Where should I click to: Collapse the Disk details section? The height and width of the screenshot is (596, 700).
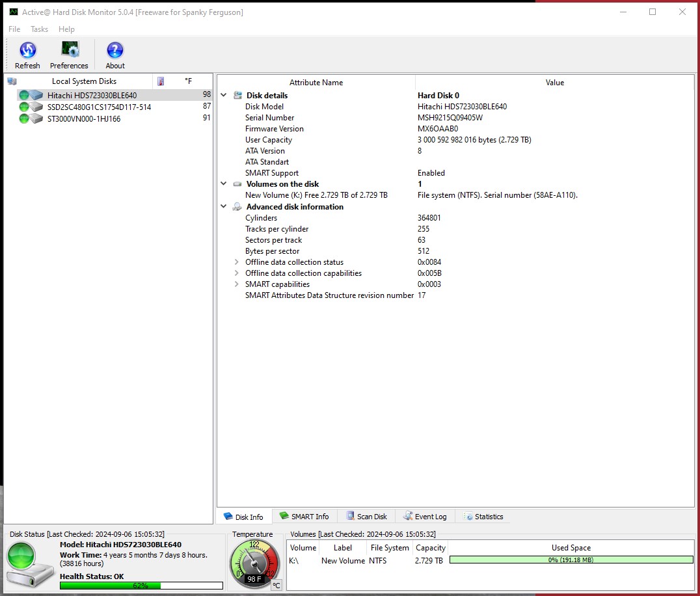224,96
